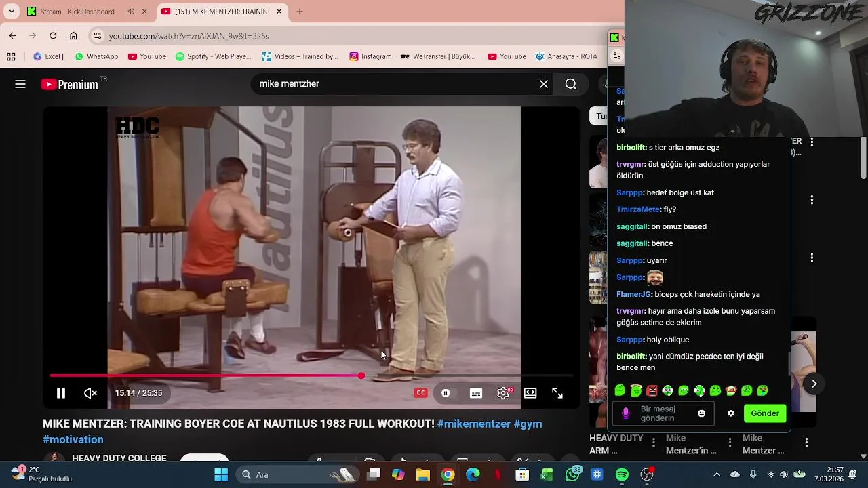Switch to theater mode
868x488 pixels.
pyautogui.click(x=530, y=393)
